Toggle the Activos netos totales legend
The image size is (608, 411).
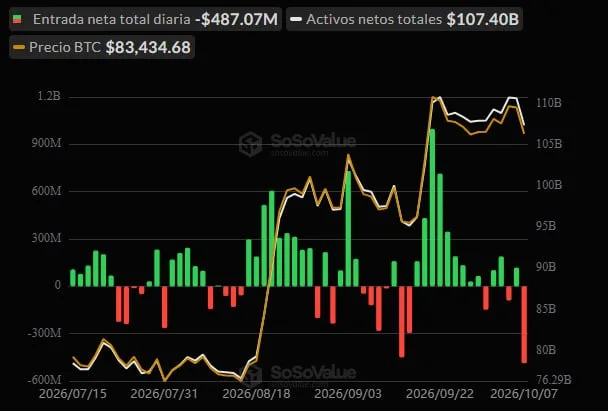[x=404, y=19]
